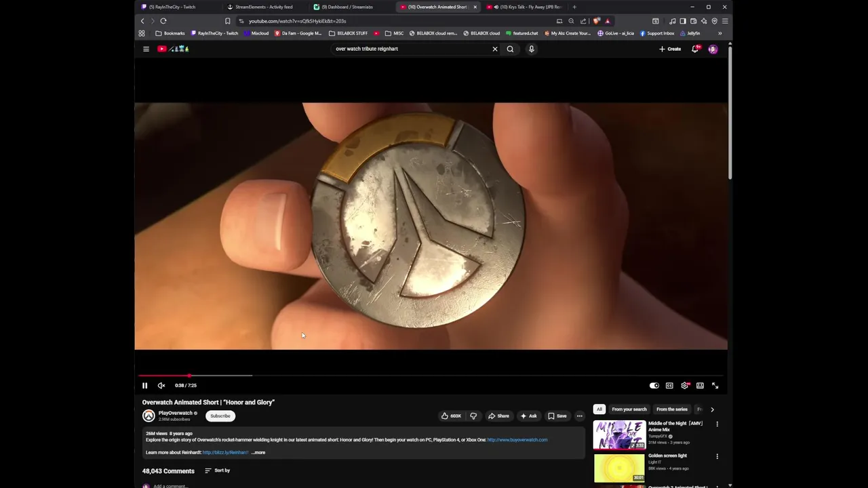
Task: Dislike the video
Action: (x=473, y=416)
